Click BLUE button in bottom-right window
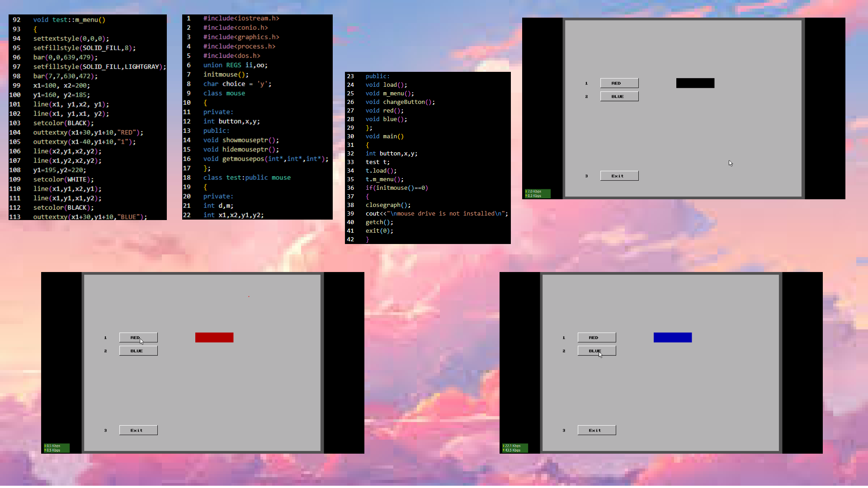Viewport: 868px width, 488px height. pyautogui.click(x=596, y=351)
